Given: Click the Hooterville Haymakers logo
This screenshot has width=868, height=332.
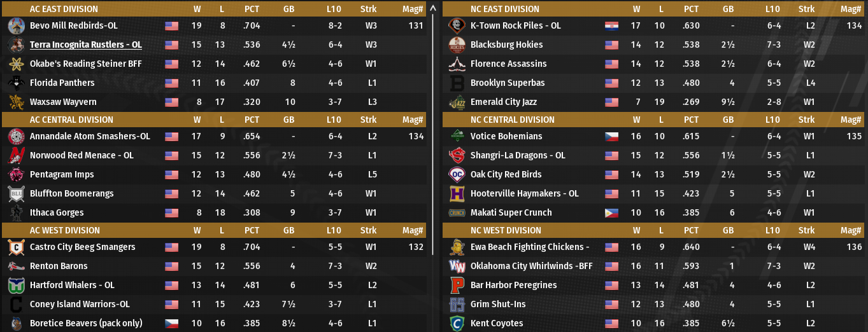Looking at the screenshot, I should 457,194.
